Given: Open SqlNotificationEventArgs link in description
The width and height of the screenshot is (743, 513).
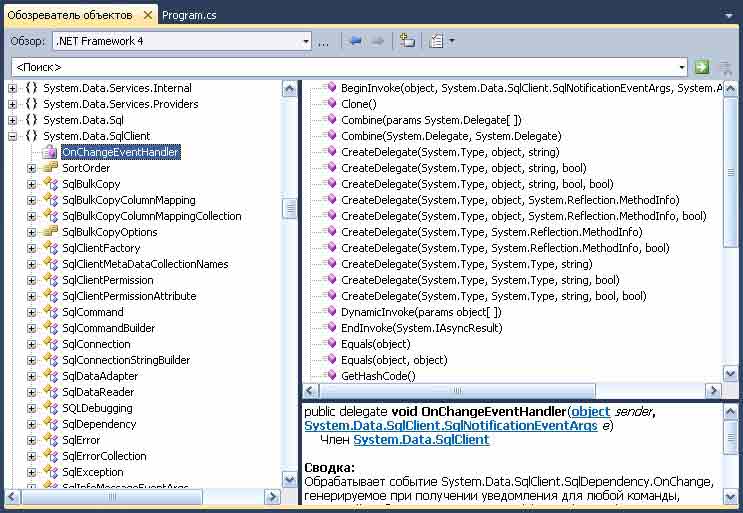Looking at the screenshot, I should pyautogui.click(x=451, y=426).
